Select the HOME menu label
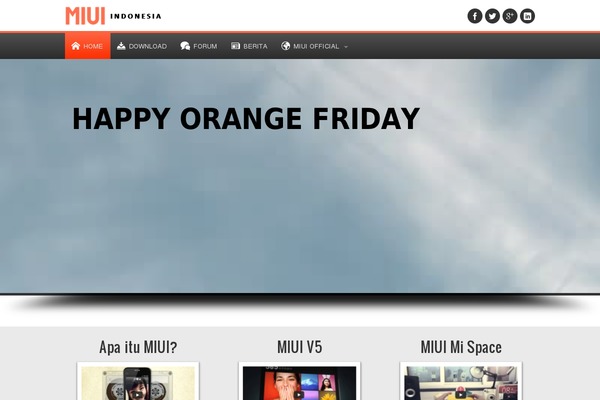This screenshot has width=600, height=400. coord(93,46)
